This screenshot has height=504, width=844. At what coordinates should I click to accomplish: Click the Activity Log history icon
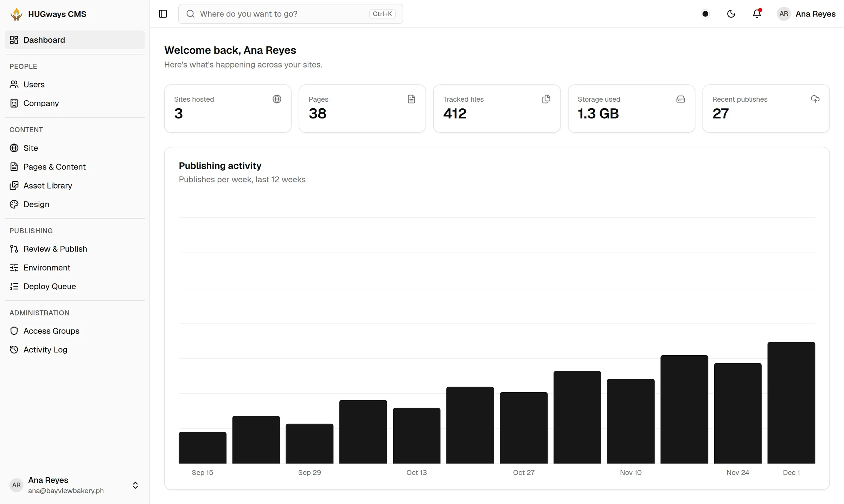(x=14, y=350)
